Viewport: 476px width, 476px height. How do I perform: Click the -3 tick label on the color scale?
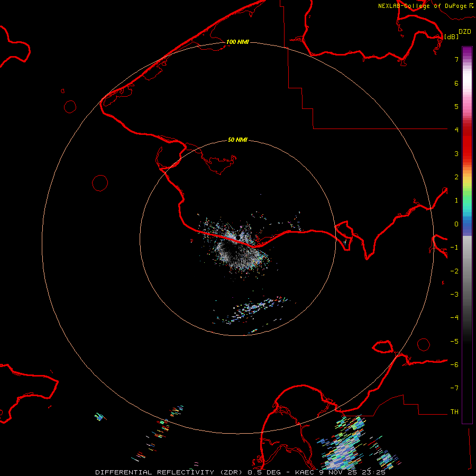pos(454,295)
